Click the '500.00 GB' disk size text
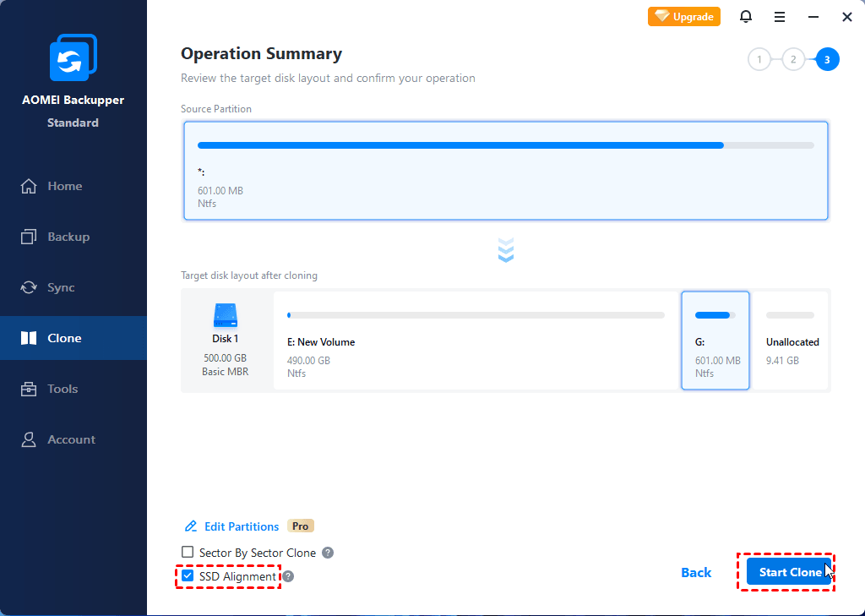Screen dimensions: 865x616 225,357
